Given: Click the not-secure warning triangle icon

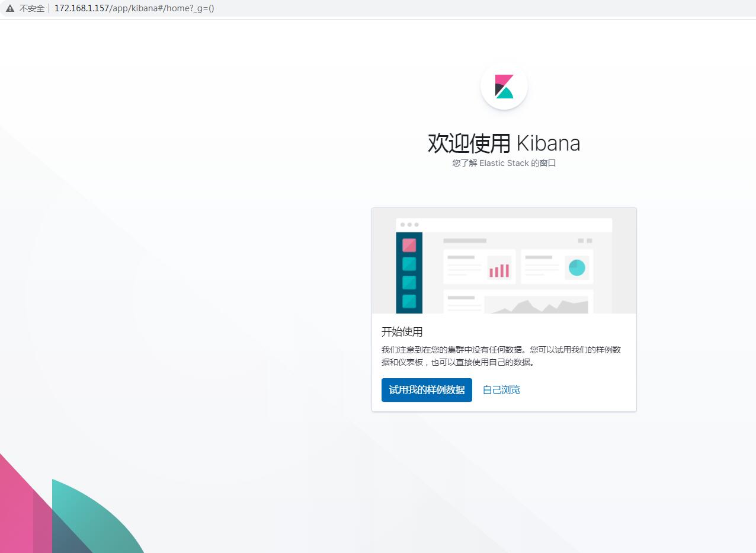Looking at the screenshot, I should [x=9, y=9].
